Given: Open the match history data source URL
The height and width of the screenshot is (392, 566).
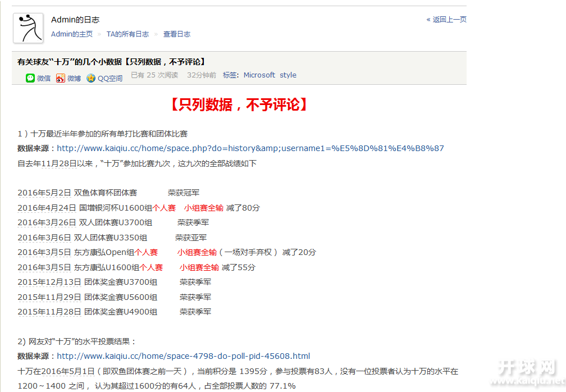Looking at the screenshot, I should click(x=250, y=148).
